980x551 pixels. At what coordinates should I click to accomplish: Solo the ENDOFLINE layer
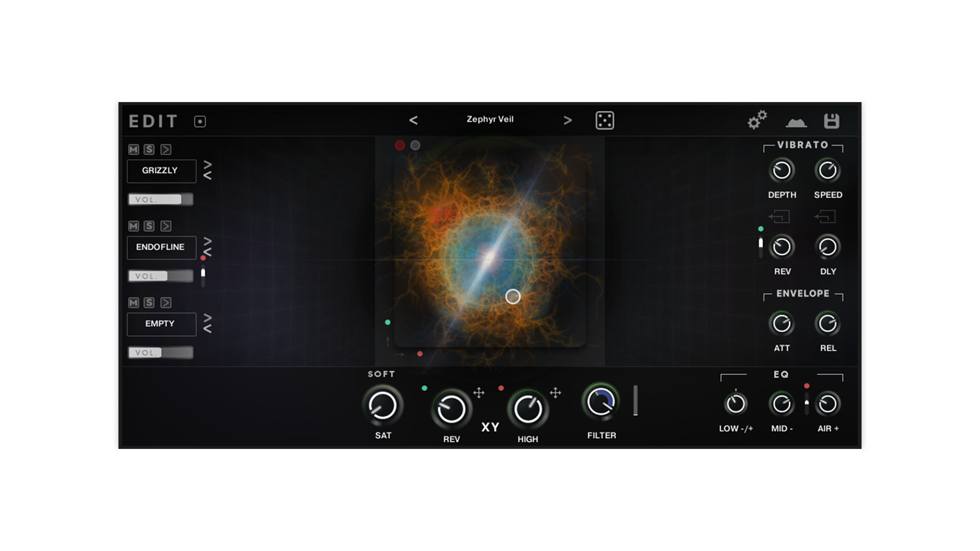point(149,226)
